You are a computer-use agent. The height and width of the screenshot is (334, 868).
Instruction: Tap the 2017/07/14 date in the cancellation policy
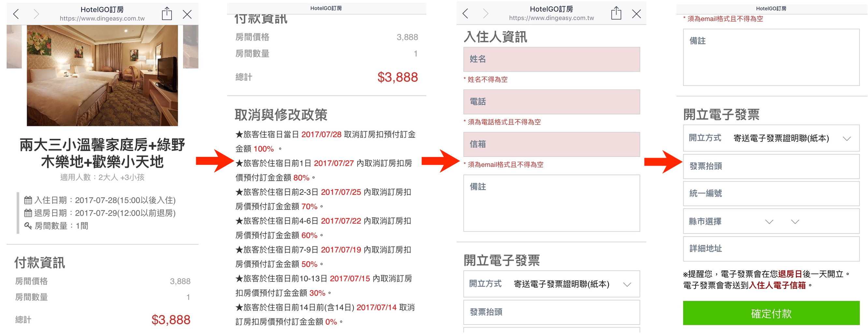376,307
